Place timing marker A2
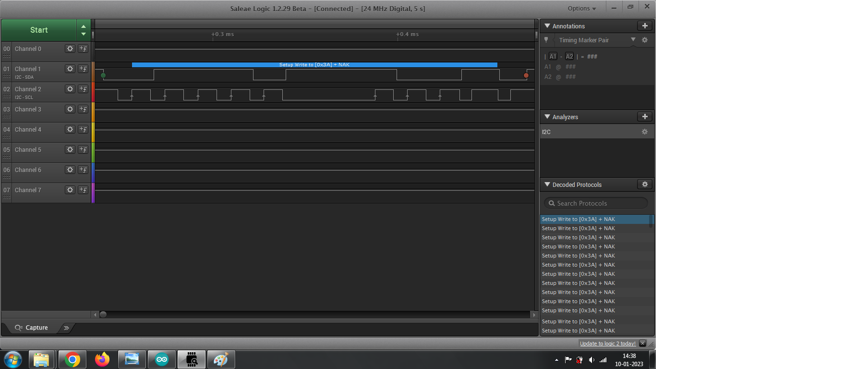This screenshot has height=369, width=868. (x=569, y=56)
